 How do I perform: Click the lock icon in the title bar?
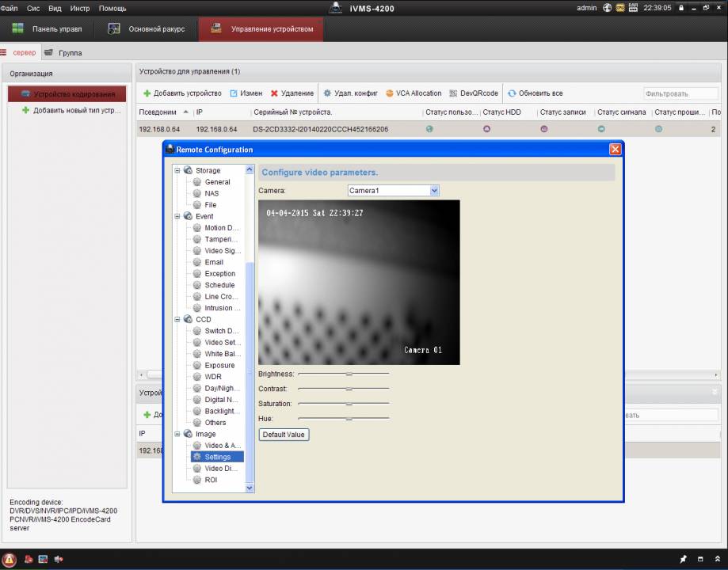tap(681, 8)
